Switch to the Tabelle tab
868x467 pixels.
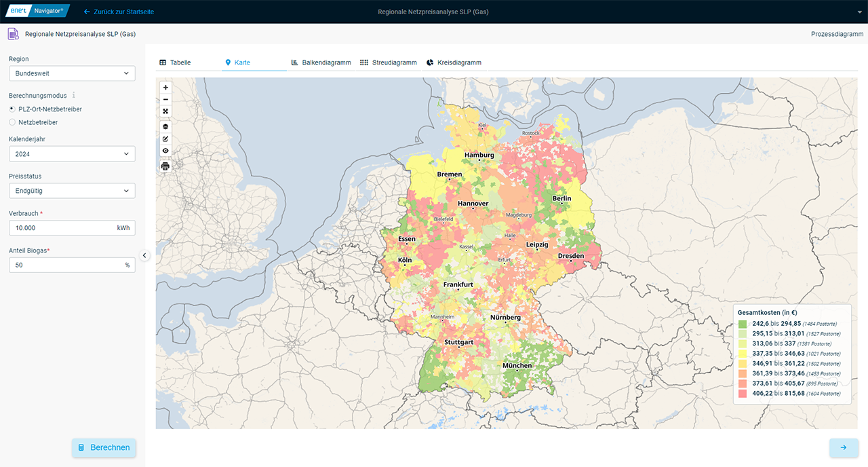pyautogui.click(x=175, y=62)
